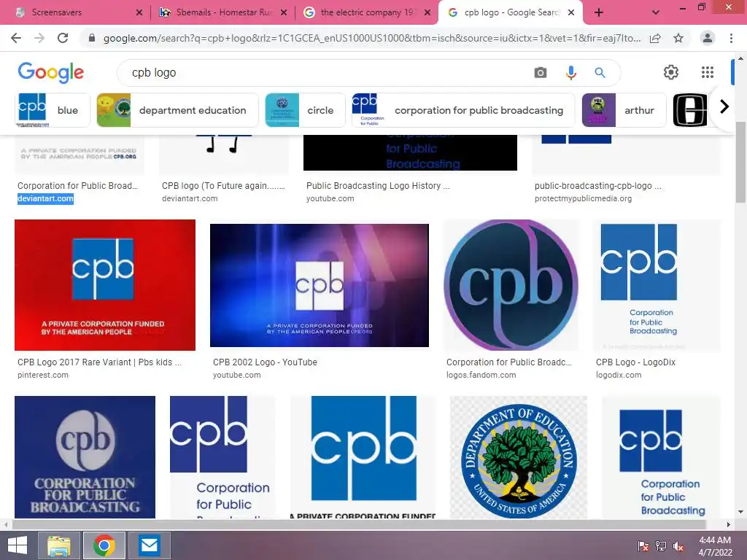Close the cpb logo search tab
The height and width of the screenshot is (560, 747).
click(x=571, y=12)
